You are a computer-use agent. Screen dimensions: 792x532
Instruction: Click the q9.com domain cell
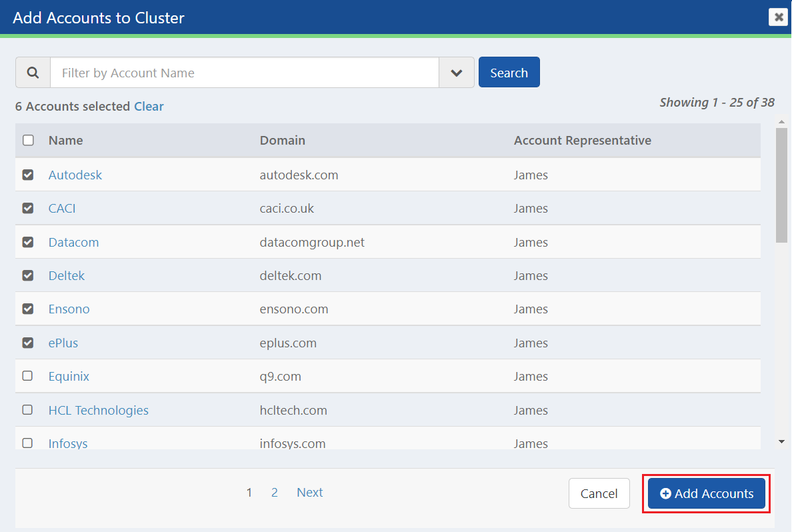280,377
